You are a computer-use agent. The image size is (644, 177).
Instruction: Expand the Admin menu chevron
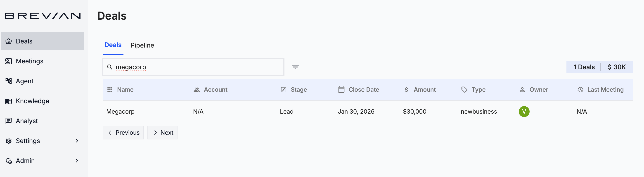tap(77, 160)
